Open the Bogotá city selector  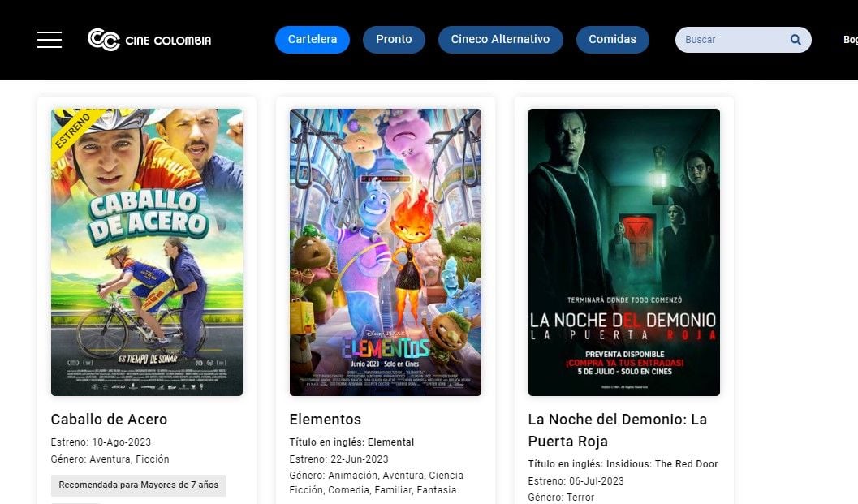849,38
